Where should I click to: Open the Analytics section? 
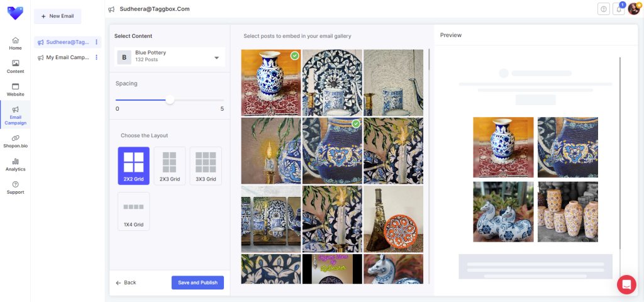coord(15,164)
